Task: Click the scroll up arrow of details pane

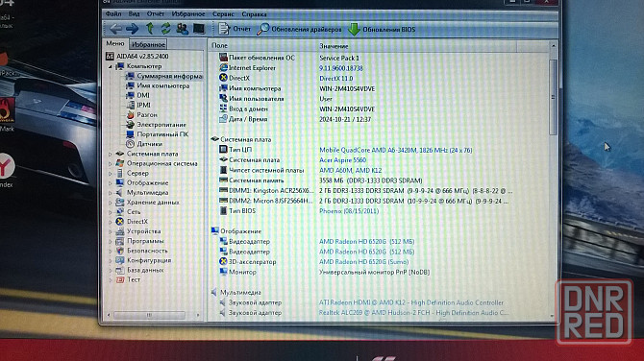Action: tap(554, 46)
